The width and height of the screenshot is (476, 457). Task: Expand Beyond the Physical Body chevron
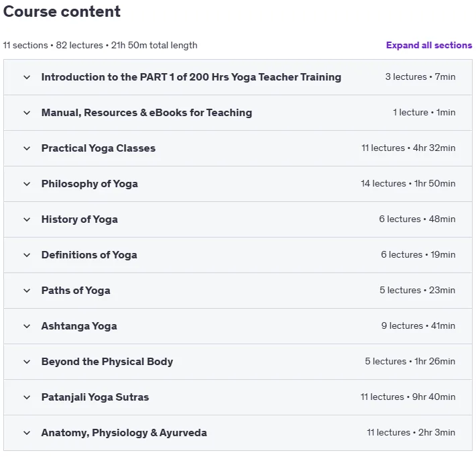click(x=27, y=362)
